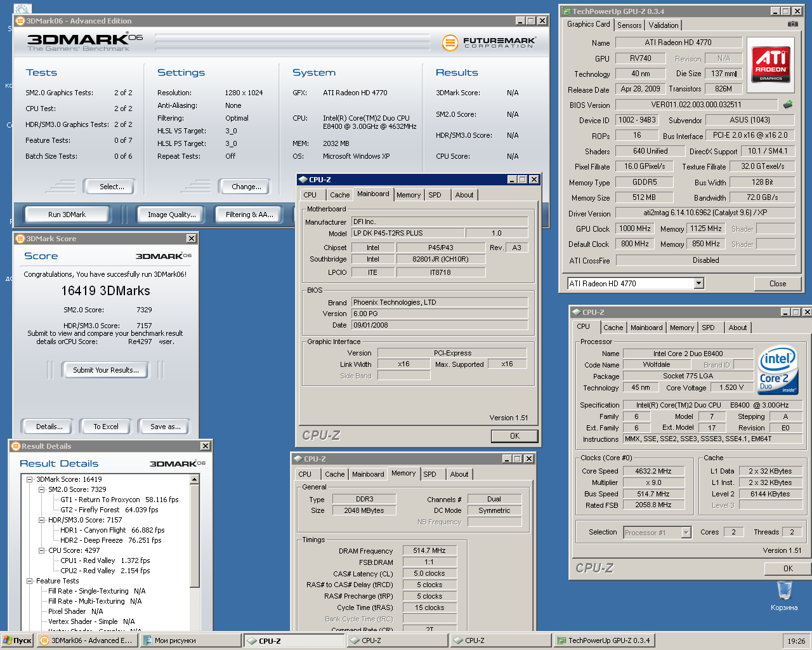The height and width of the screenshot is (650, 812).
Task: Click the GPU Clock 1000 MHz field in GPU-Z
Action: click(x=635, y=229)
